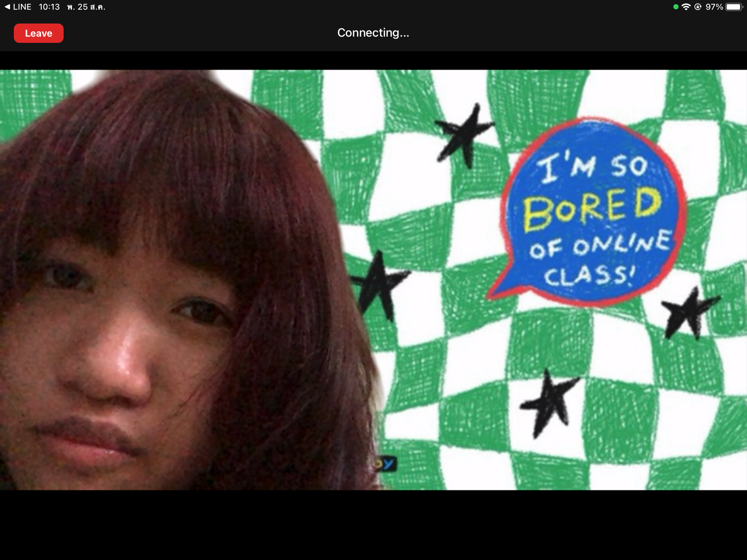Tap the black star below speech bubble

688,313
